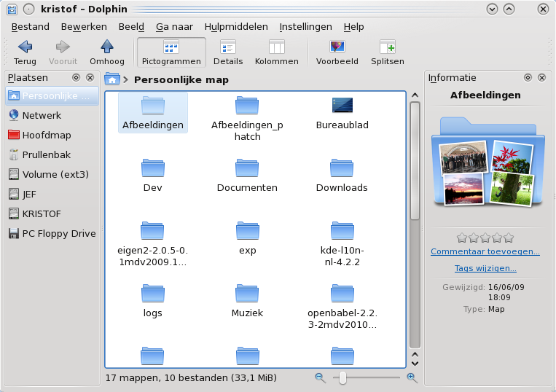Go up with the Omhoog arrow
Screen dimensions: 556x392
(107, 47)
